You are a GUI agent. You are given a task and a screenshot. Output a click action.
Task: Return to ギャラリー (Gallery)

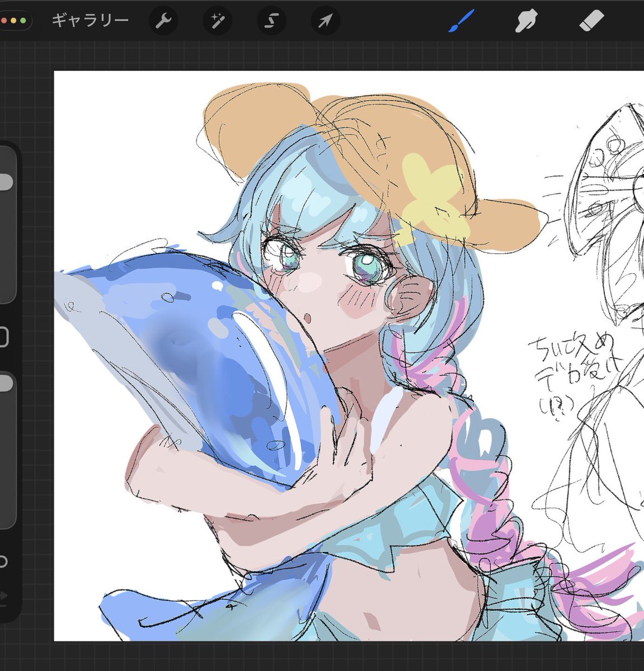[90, 21]
